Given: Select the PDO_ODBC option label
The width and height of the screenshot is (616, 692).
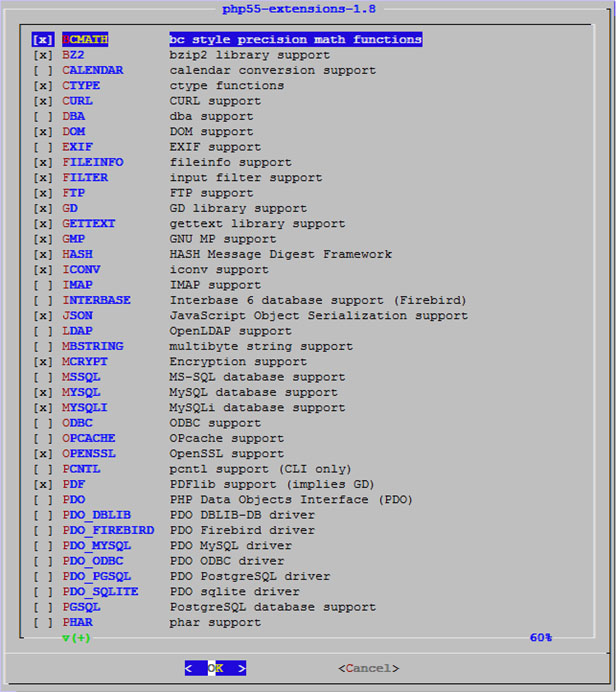Looking at the screenshot, I should point(93,561).
